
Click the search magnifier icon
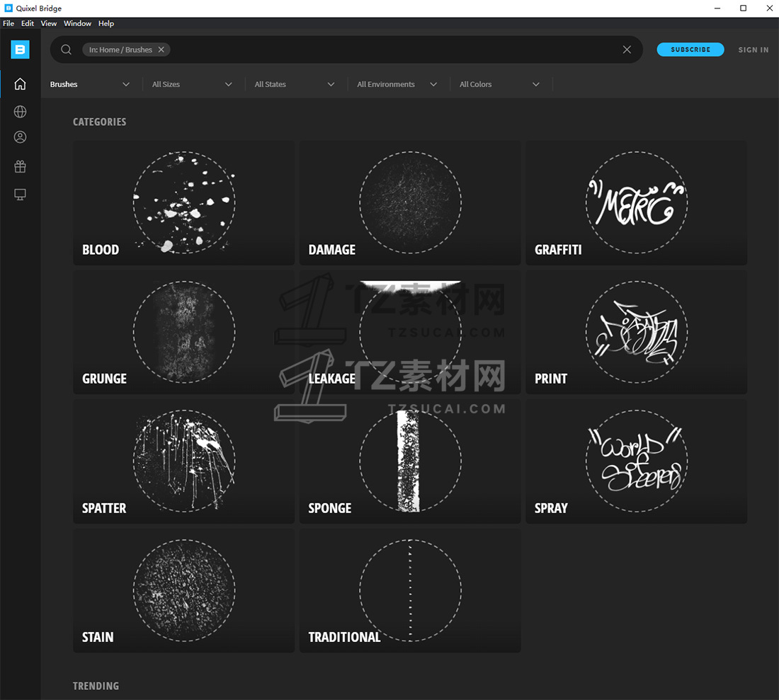66,50
